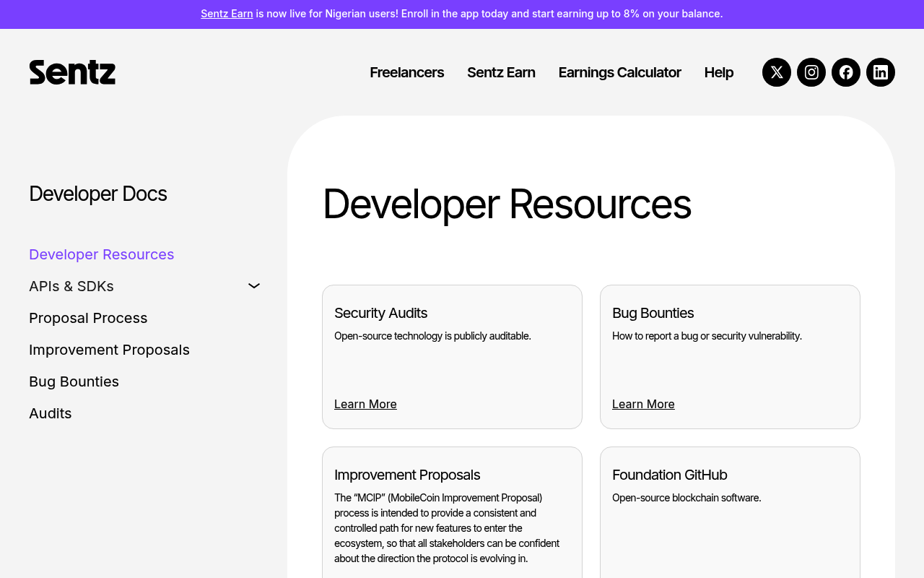
Task: Follow the Sentz Earn link in banner
Action: (x=227, y=14)
